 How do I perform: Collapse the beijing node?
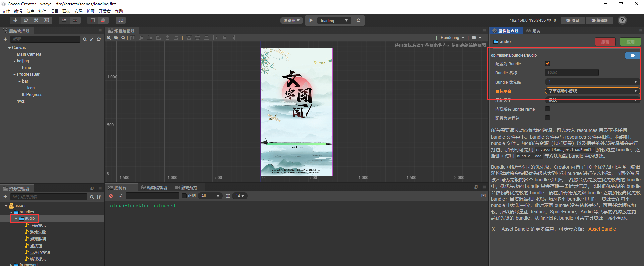point(14,61)
